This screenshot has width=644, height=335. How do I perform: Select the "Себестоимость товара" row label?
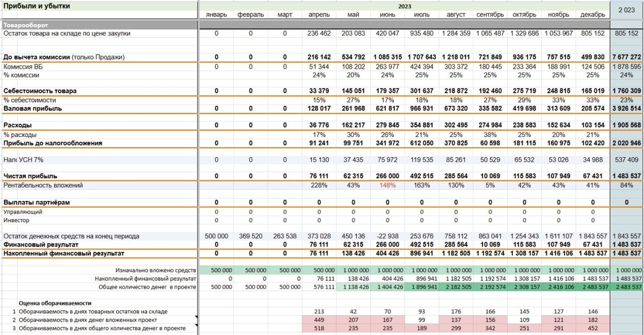tap(40, 91)
